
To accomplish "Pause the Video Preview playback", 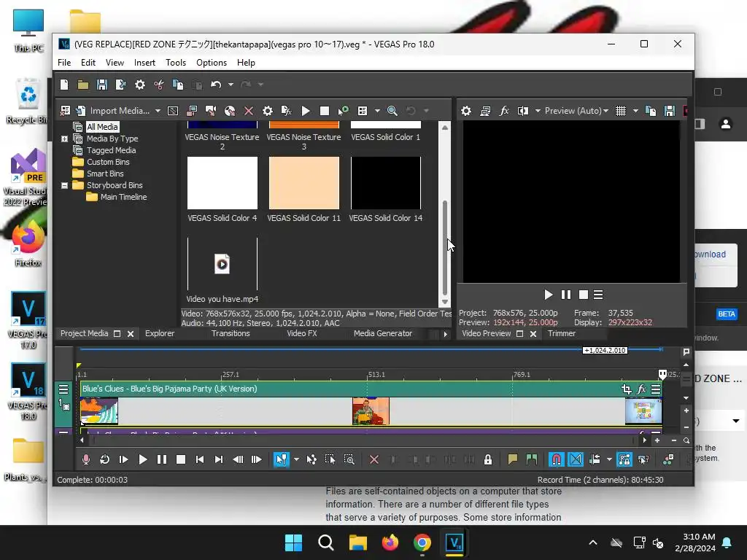I will [565, 295].
